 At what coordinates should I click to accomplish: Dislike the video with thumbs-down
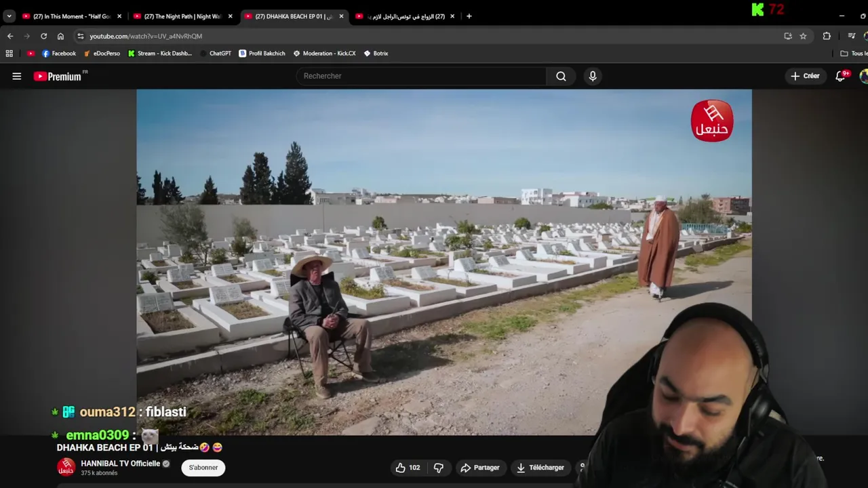click(x=439, y=468)
